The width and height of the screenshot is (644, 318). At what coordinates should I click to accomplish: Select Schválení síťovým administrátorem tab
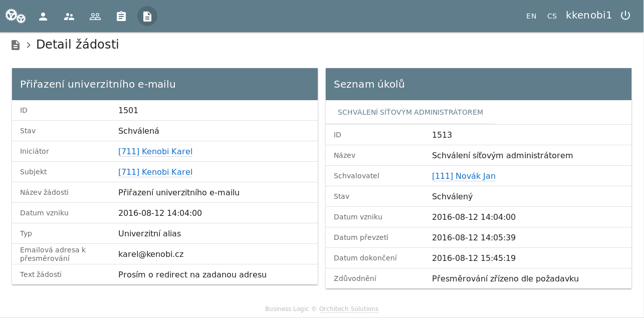point(410,112)
